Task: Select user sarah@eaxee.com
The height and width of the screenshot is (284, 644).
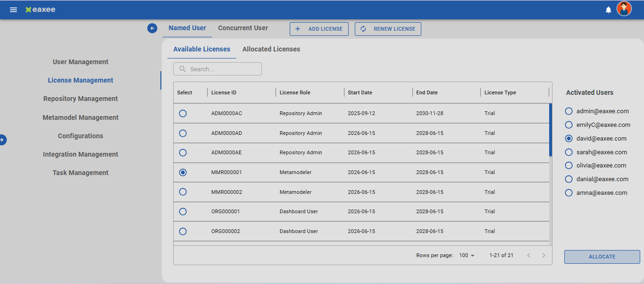Action: (569, 152)
